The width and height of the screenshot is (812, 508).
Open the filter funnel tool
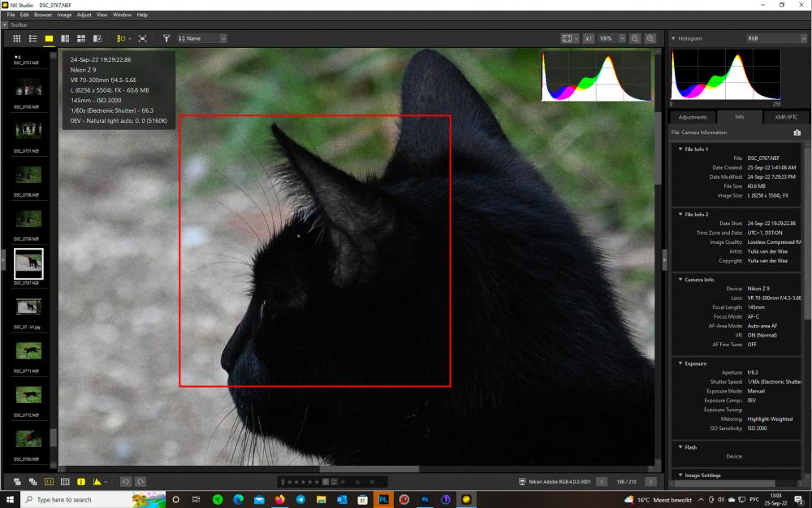tap(166, 38)
